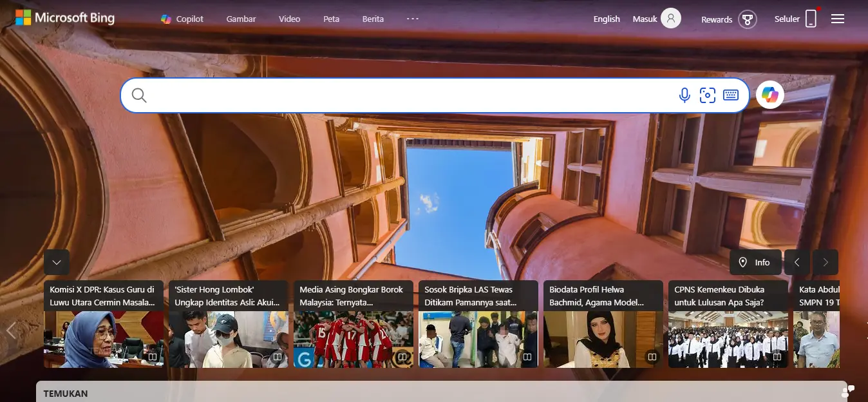This screenshot has width=868, height=402.
Task: Click the Info button for image details
Action: 755,262
